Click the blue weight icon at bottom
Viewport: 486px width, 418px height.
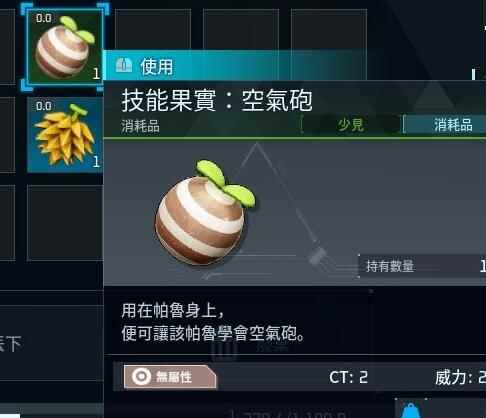tap(411, 410)
